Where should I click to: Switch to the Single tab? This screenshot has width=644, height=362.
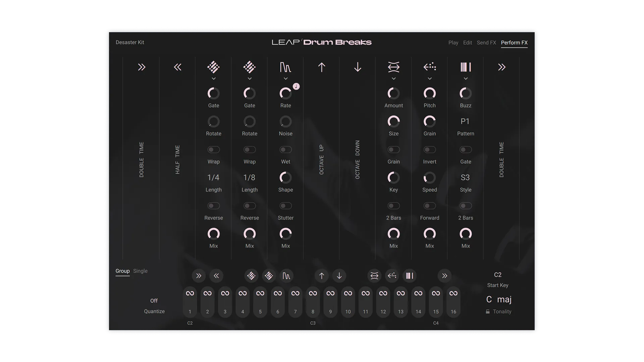pos(140,271)
